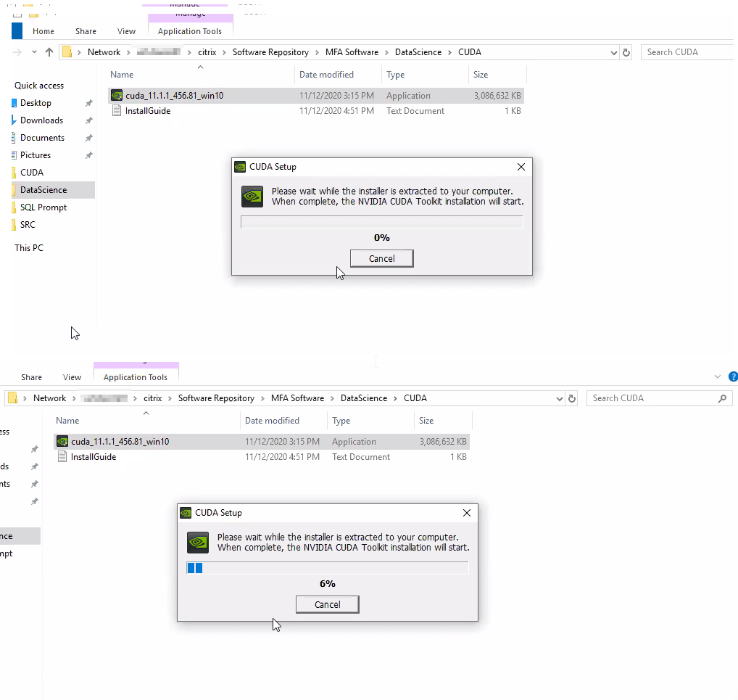Open address history dropdown in Explorer behind 6% dialog
Viewport: 738px width, 700px height.
click(x=559, y=398)
